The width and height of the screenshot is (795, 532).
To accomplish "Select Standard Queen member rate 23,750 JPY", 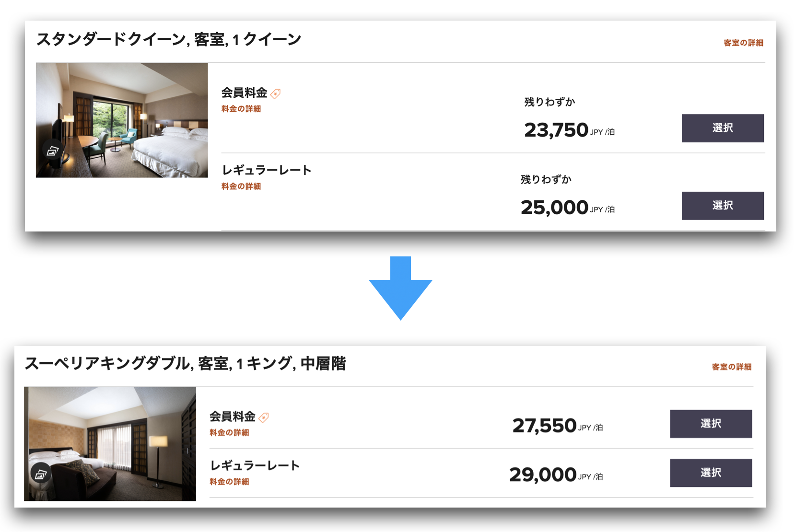I will [723, 128].
